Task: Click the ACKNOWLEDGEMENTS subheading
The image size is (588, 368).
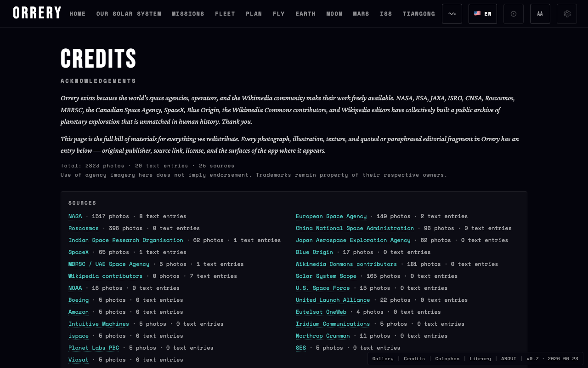Action: [x=98, y=81]
